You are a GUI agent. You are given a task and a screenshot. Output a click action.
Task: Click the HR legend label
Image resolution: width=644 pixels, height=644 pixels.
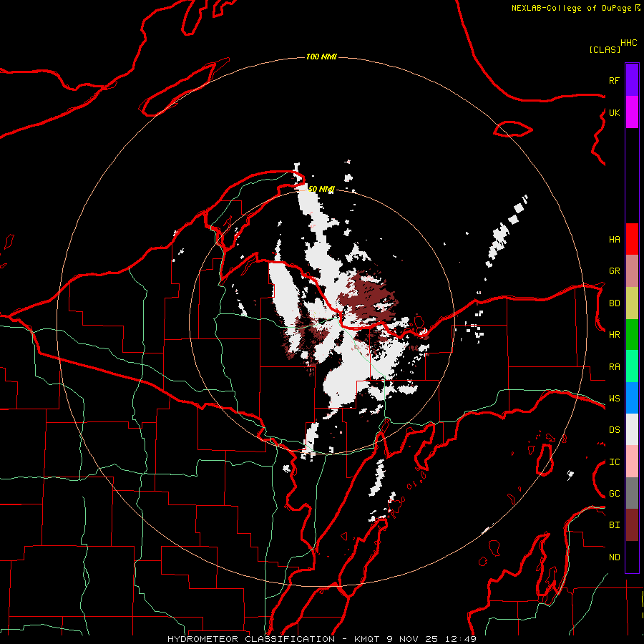(614, 335)
